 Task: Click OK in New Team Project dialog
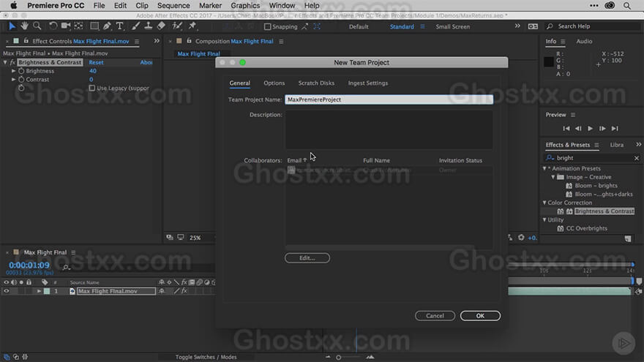coord(480,316)
